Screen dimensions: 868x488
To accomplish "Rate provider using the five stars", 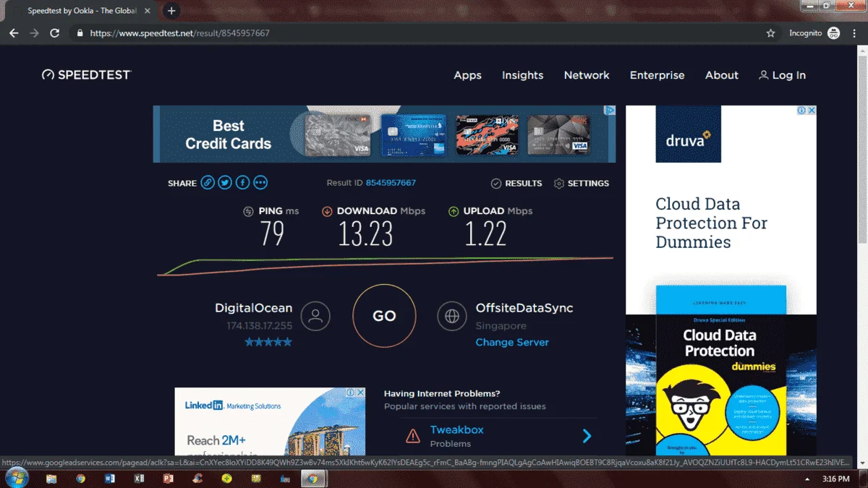I will (268, 342).
